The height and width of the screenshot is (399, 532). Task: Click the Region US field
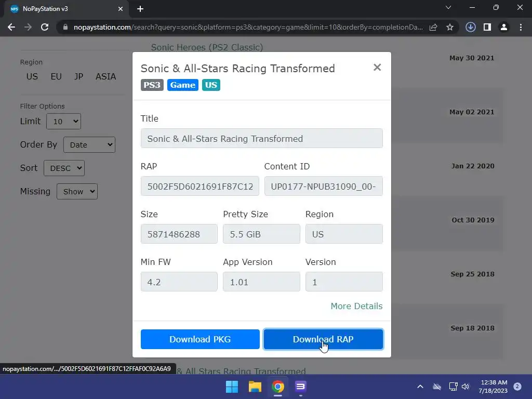coord(344,234)
